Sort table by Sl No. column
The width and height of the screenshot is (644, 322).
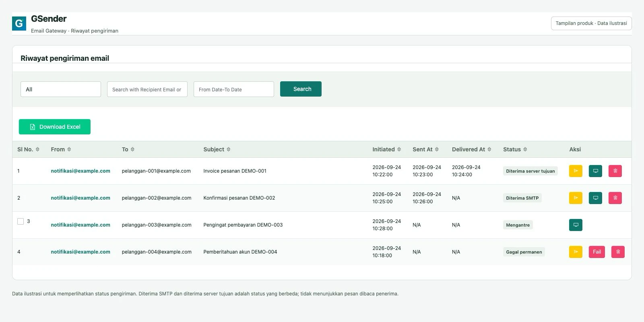click(37, 149)
